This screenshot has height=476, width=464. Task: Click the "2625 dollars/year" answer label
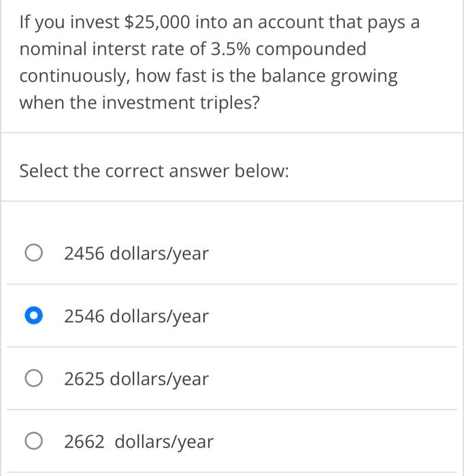(x=136, y=379)
